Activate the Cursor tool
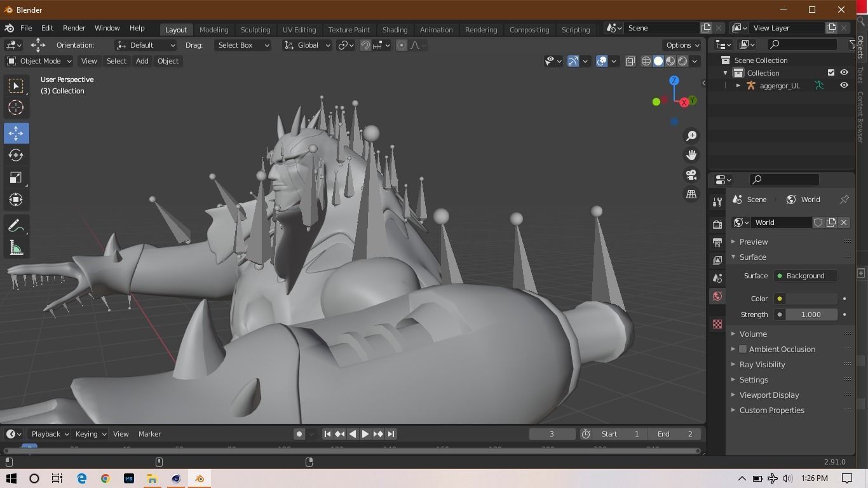This screenshot has width=868, height=488. (x=16, y=107)
